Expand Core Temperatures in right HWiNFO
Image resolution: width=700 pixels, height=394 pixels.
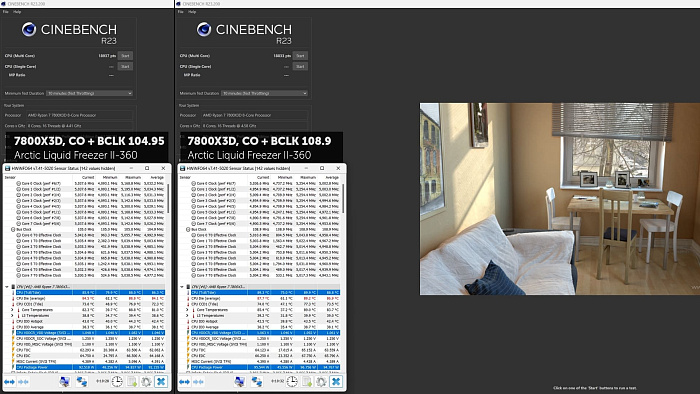[188, 310]
